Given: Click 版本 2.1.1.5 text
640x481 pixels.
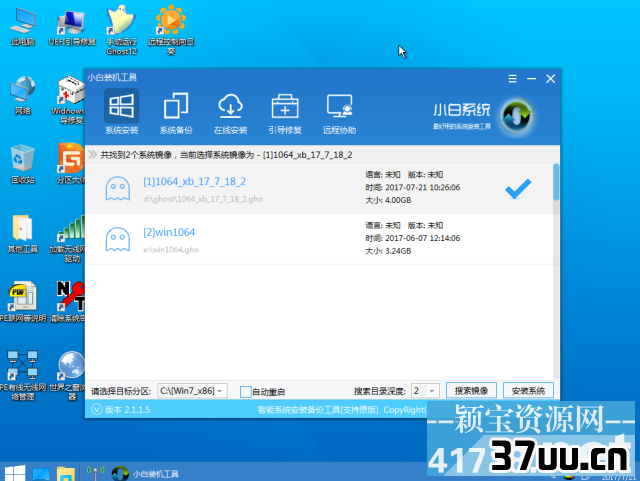Looking at the screenshot, I should pos(127,410).
